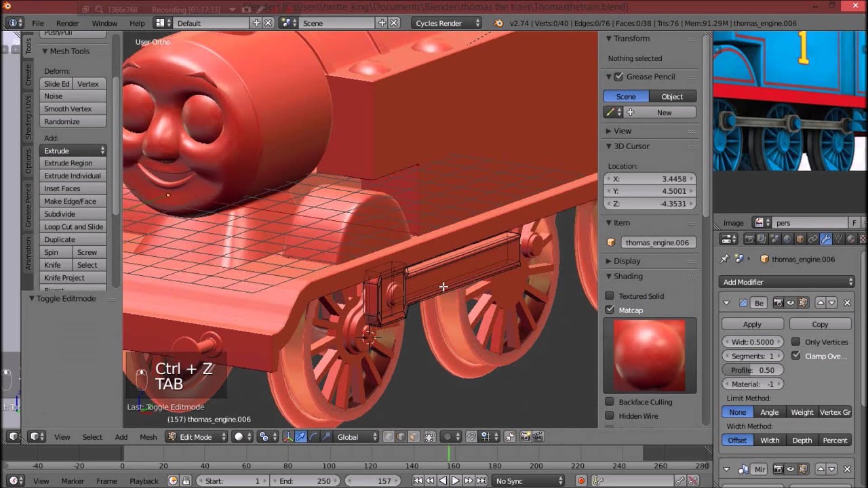Open the Playback menu in timeline
The width and height of the screenshot is (868, 488).
tap(144, 481)
